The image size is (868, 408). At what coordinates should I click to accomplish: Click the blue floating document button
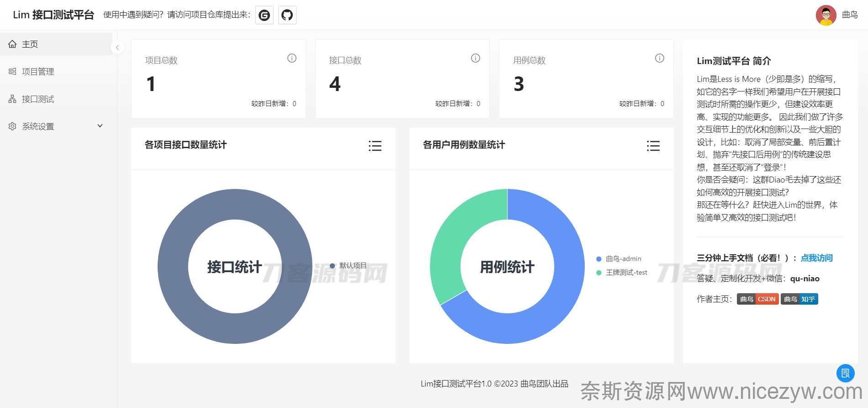tap(846, 373)
